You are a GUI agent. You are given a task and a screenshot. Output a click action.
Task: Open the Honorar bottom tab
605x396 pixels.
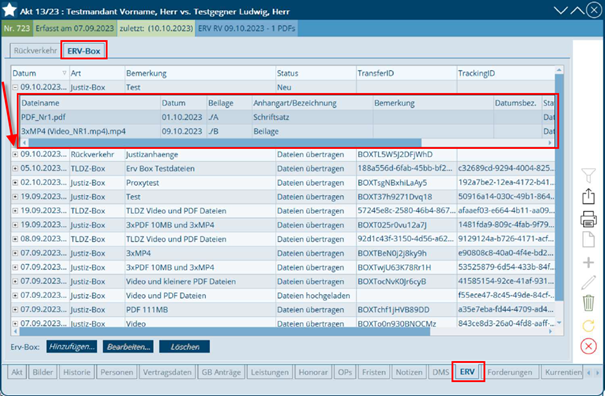pos(313,372)
